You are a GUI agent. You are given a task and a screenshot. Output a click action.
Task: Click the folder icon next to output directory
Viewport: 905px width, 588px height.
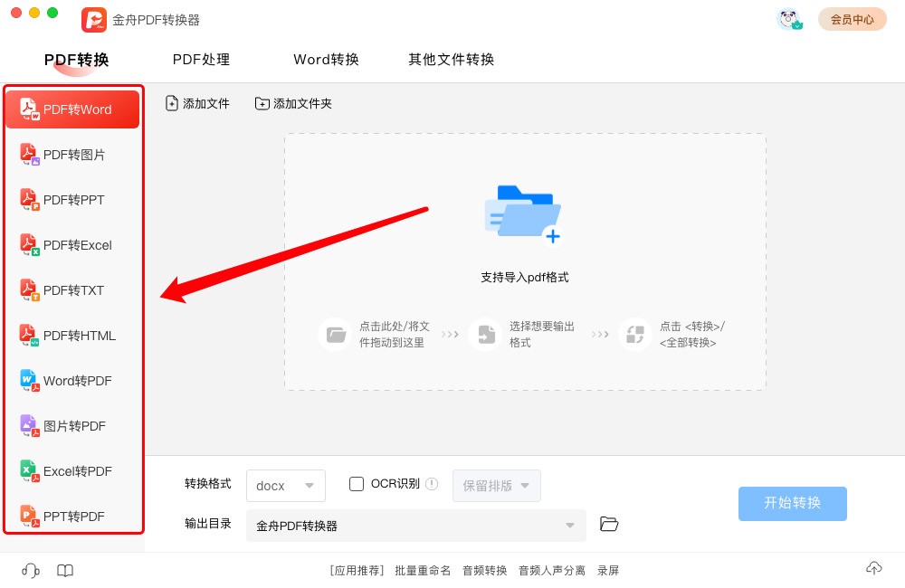609,524
